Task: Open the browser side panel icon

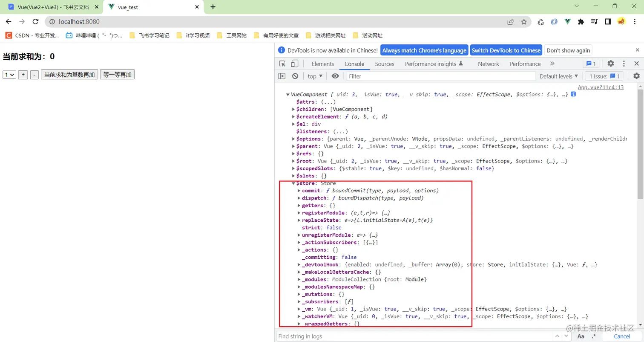Action: (x=608, y=22)
